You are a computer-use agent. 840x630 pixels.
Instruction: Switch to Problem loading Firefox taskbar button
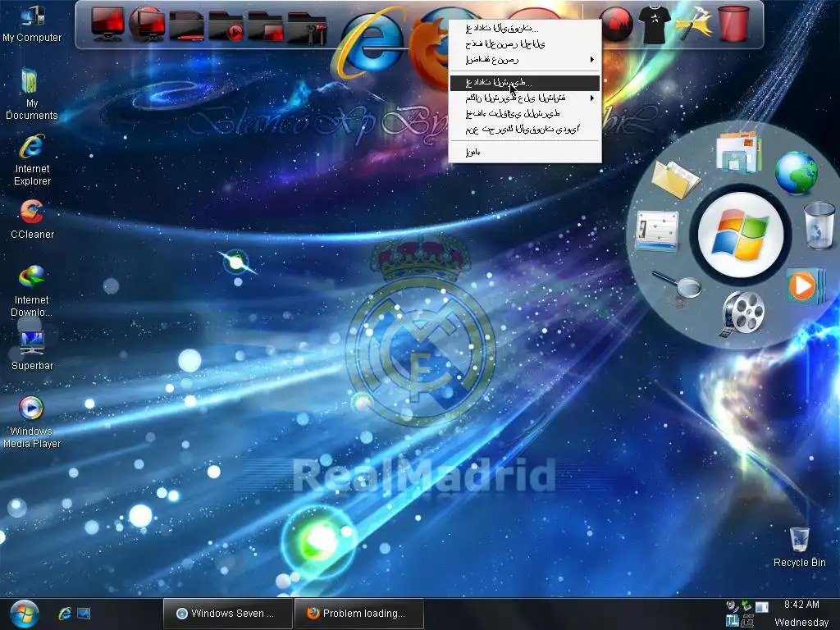tap(358, 614)
